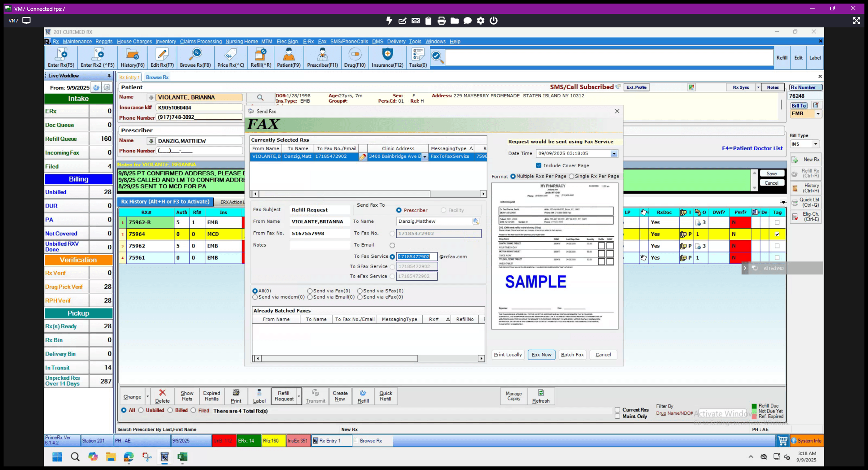Open the Clinic Address dropdown arrow
The width and height of the screenshot is (868, 470).
tap(425, 157)
